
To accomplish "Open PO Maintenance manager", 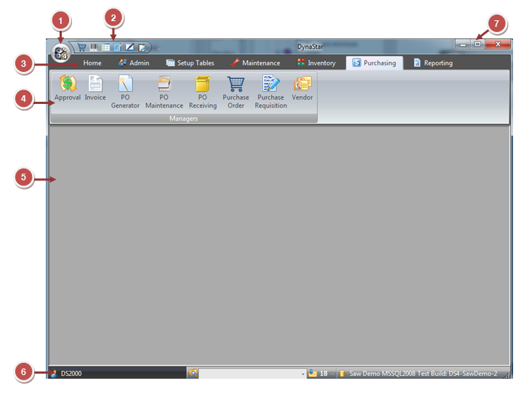I will (164, 90).
